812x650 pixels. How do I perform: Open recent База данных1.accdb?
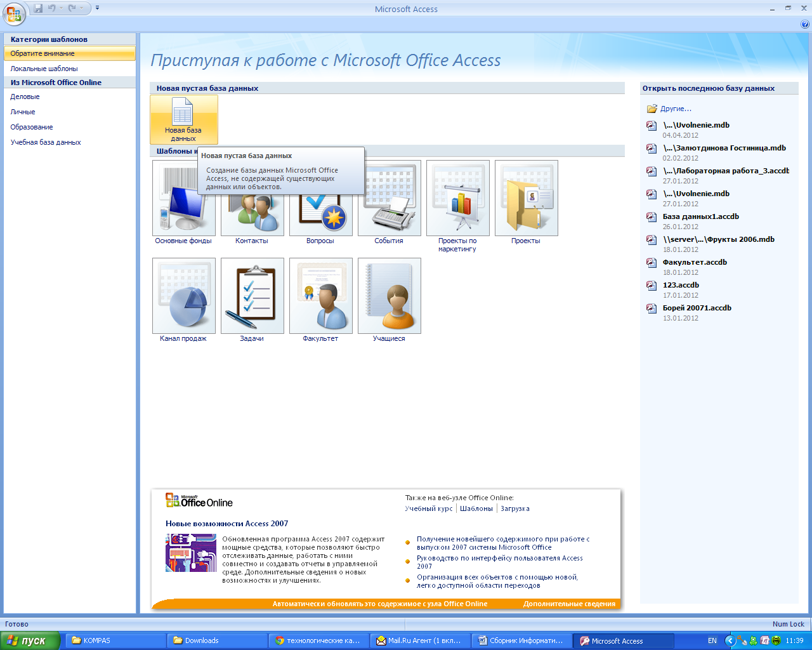pyautogui.click(x=701, y=216)
